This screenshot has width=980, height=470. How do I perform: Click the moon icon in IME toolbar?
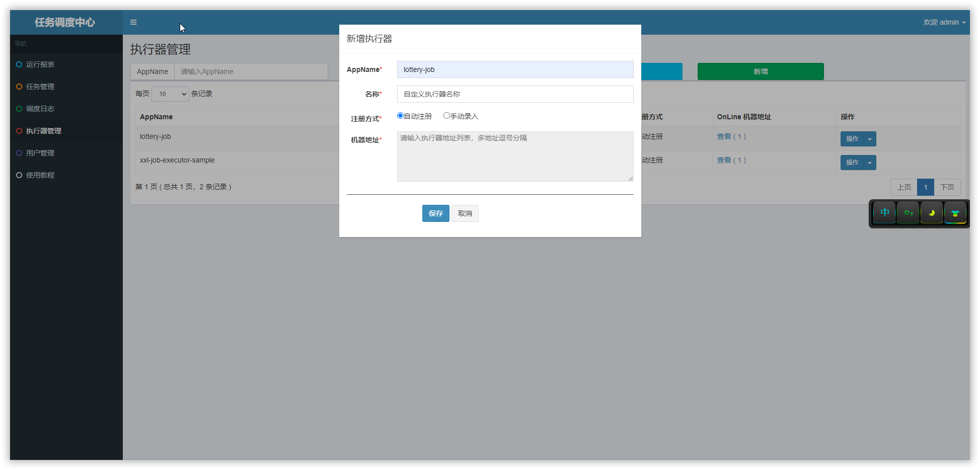click(x=931, y=213)
